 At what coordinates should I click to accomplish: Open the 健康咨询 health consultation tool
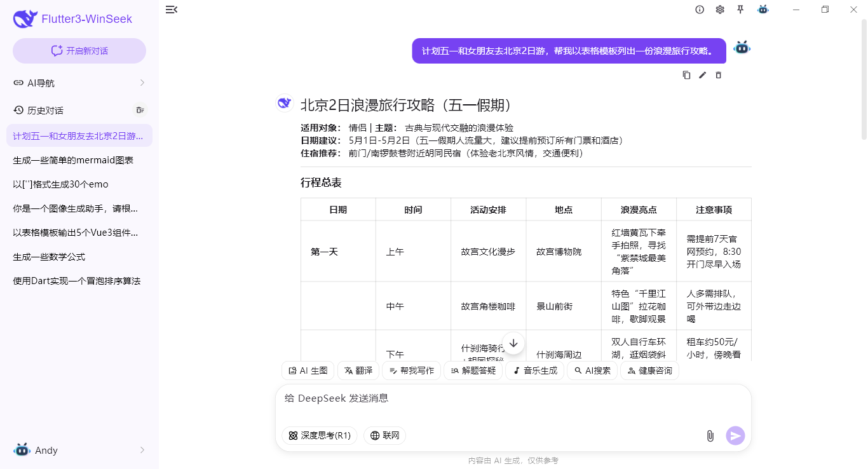tap(649, 370)
